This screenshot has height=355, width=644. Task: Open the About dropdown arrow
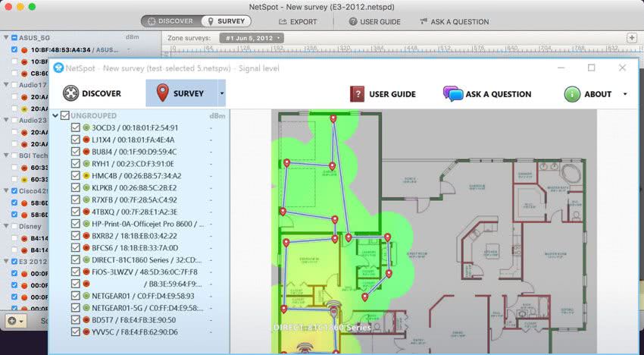pyautogui.click(x=625, y=94)
